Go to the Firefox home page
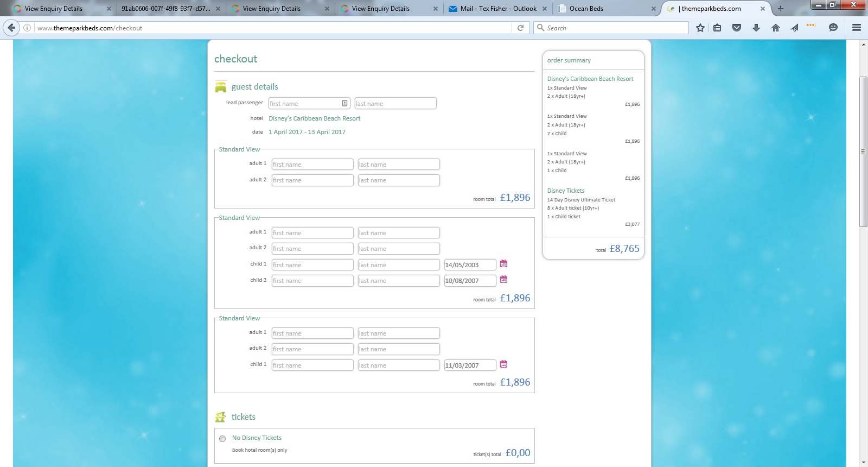Viewport: 868px width, 467px height. pos(776,28)
